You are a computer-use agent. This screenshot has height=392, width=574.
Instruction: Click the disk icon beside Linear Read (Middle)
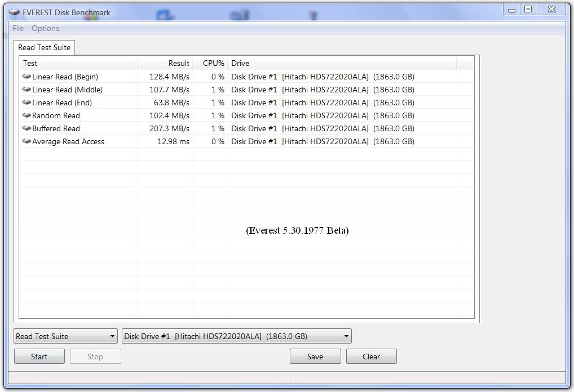pyautogui.click(x=27, y=89)
